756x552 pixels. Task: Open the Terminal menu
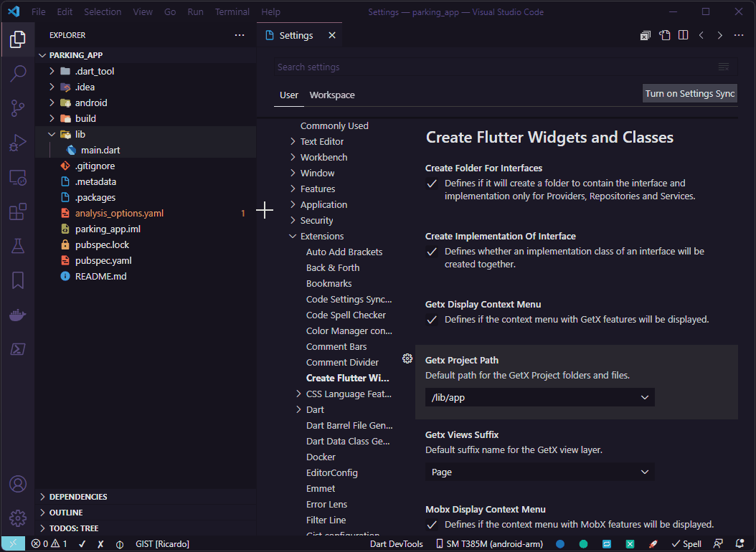click(232, 12)
